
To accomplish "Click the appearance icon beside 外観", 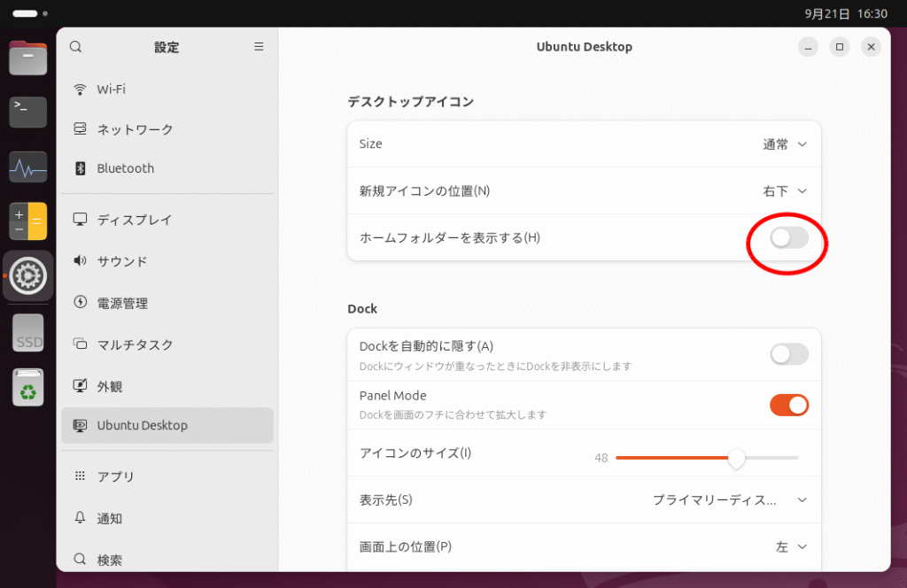I will click(80, 385).
